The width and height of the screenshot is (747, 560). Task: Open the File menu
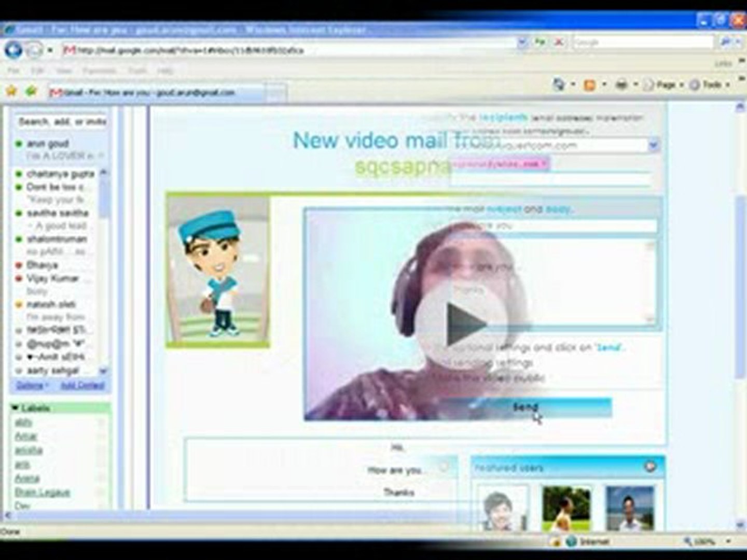pos(13,71)
